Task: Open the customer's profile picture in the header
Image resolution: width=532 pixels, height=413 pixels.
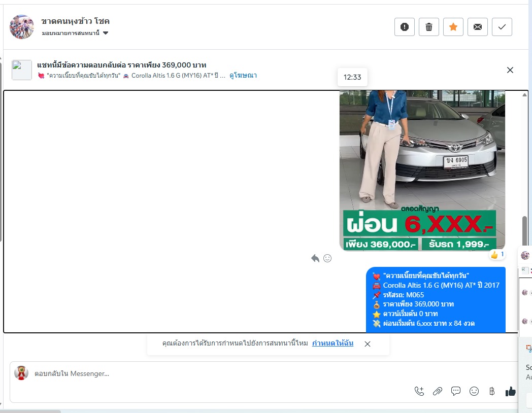Action: click(x=22, y=27)
